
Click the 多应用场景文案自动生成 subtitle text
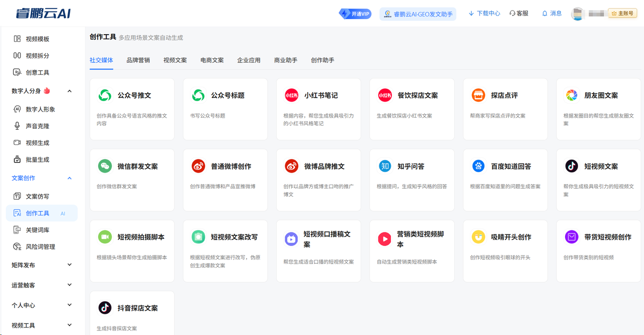tap(151, 38)
